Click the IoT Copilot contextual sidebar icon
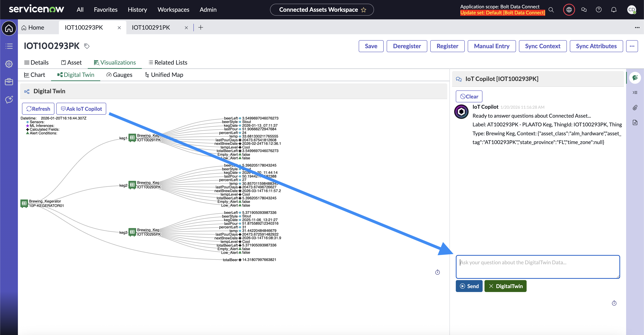The image size is (644, 335). (x=635, y=78)
